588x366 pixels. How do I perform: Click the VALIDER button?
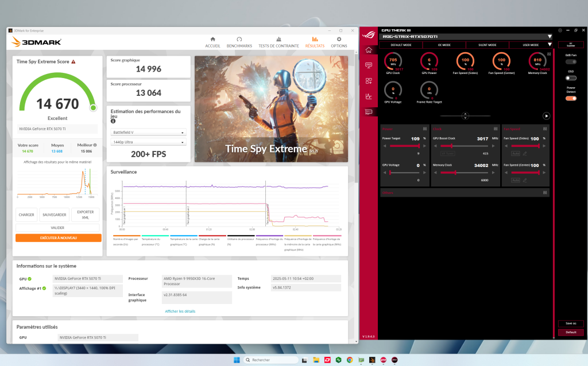pyautogui.click(x=57, y=228)
